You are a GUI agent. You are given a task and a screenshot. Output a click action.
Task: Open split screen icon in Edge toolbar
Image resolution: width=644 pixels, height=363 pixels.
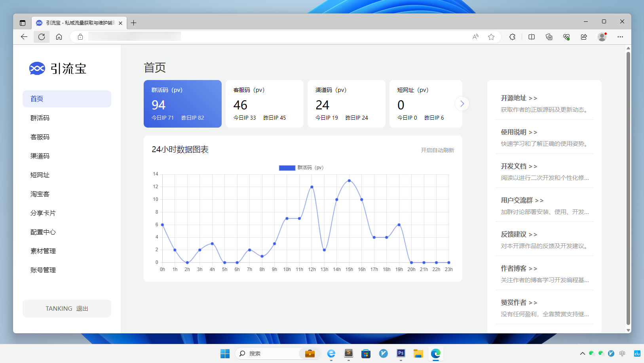click(531, 37)
